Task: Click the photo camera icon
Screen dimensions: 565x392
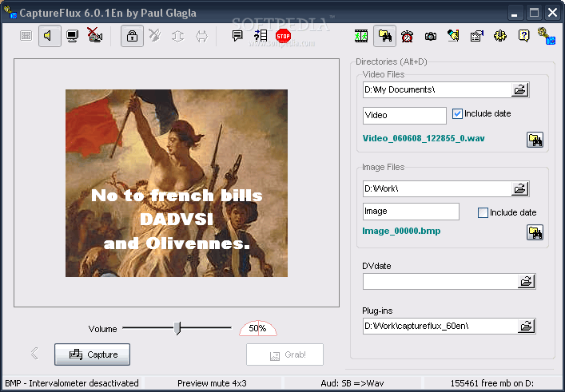Action: (x=431, y=36)
